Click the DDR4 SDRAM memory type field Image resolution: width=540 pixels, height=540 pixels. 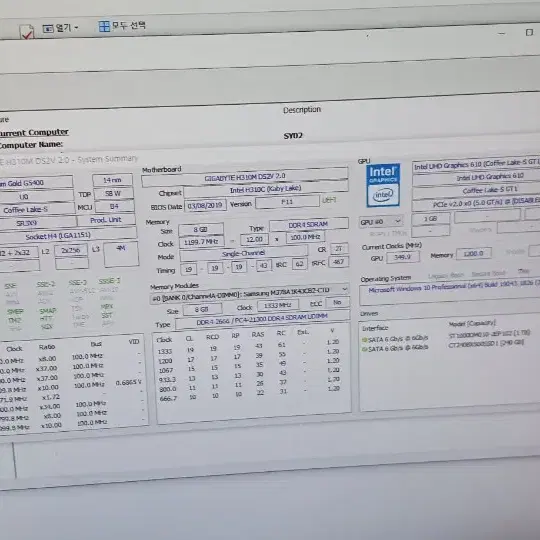pyautogui.click(x=309, y=225)
